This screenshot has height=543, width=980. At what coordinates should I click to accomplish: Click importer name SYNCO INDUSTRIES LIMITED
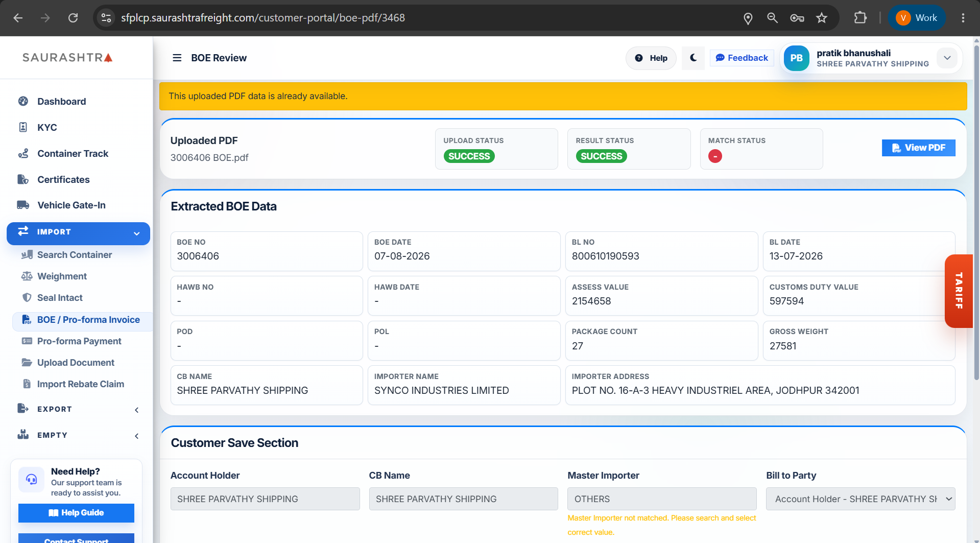(x=441, y=390)
